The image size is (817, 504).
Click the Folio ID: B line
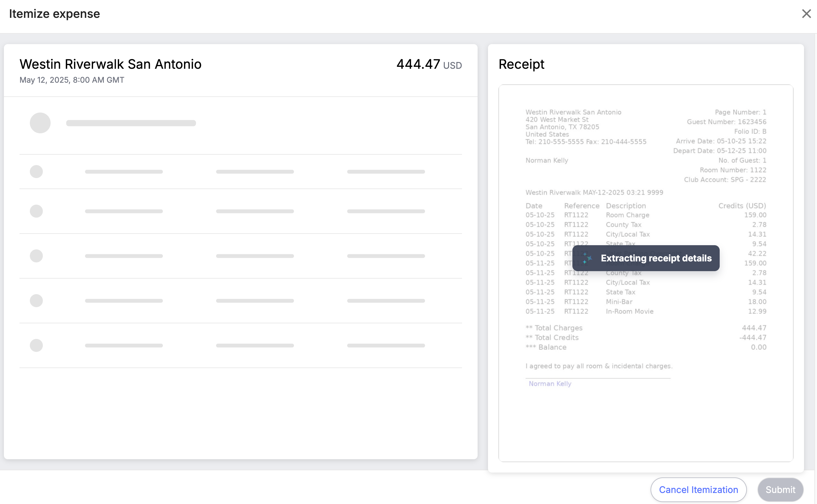coord(750,131)
